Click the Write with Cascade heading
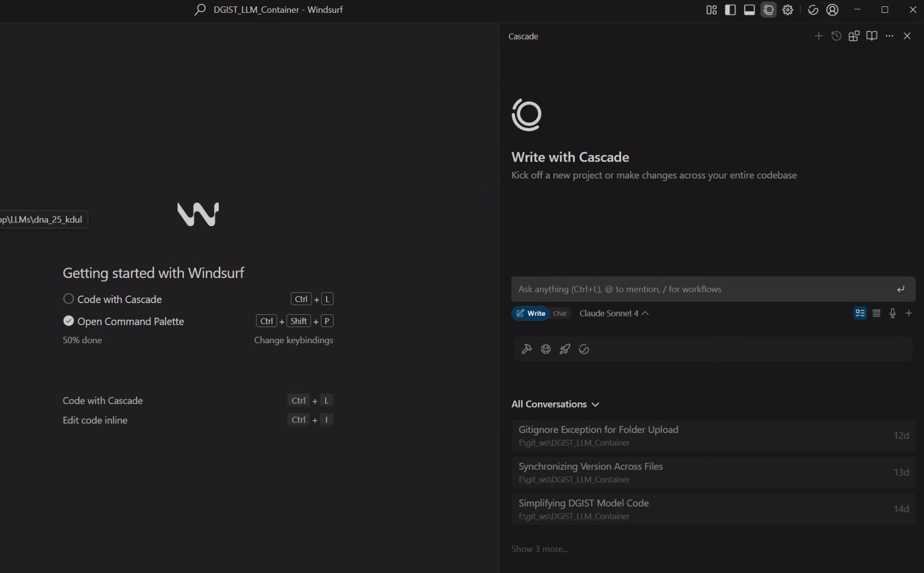Viewport: 924px width, 573px height. 570,157
